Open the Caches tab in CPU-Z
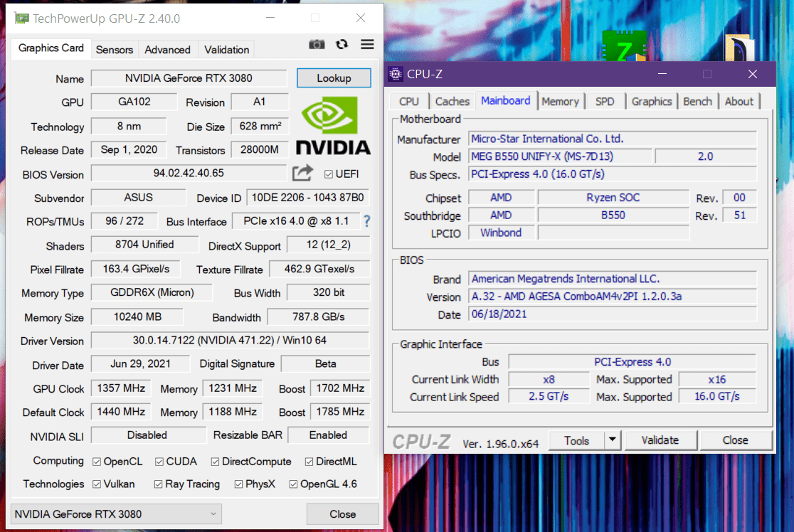 point(452,101)
